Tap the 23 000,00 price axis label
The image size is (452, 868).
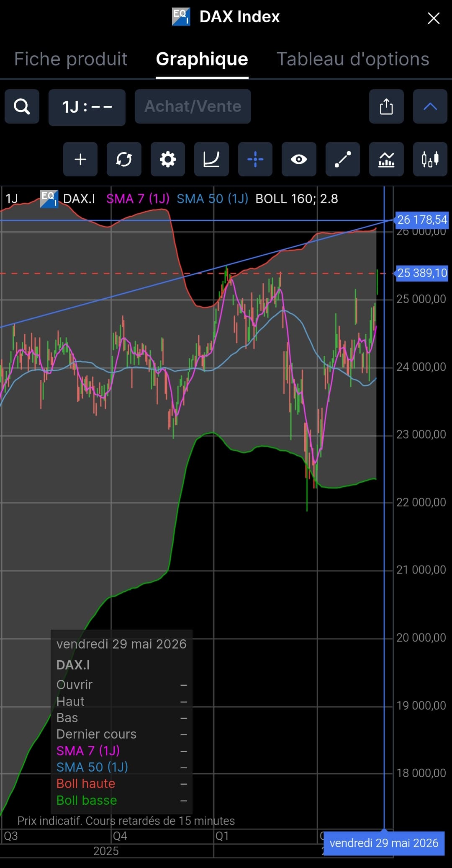tap(421, 434)
